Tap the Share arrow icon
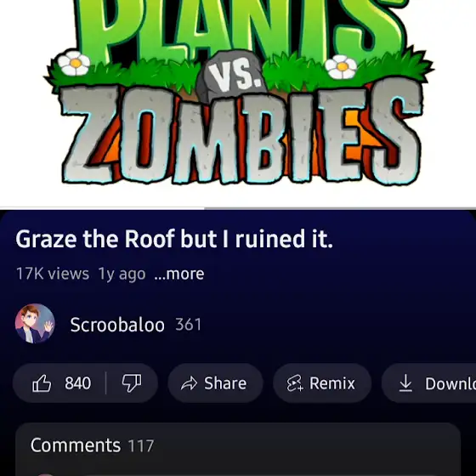Viewport: 476px width, 476px height. 189,383
